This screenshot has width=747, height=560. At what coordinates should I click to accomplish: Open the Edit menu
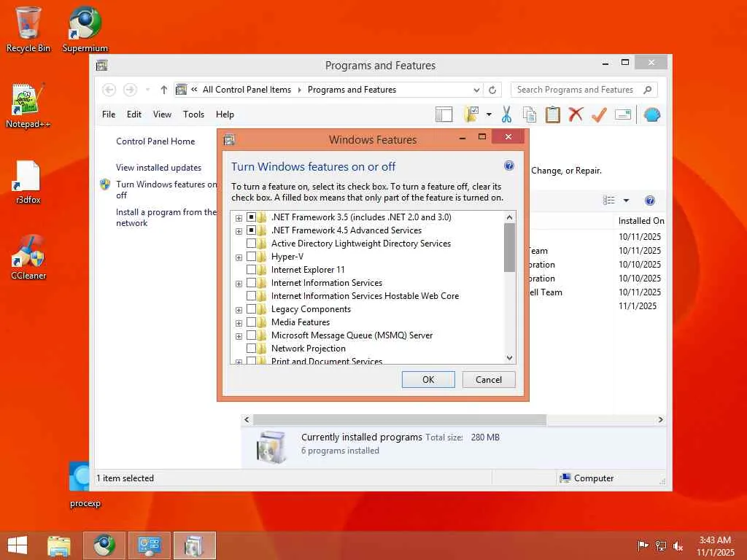coord(134,114)
